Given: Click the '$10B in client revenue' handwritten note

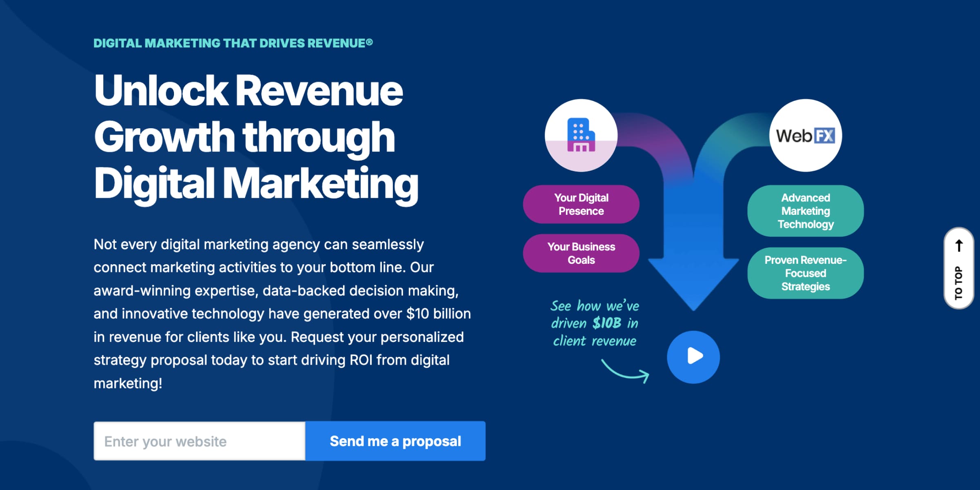Looking at the screenshot, I should [x=595, y=323].
